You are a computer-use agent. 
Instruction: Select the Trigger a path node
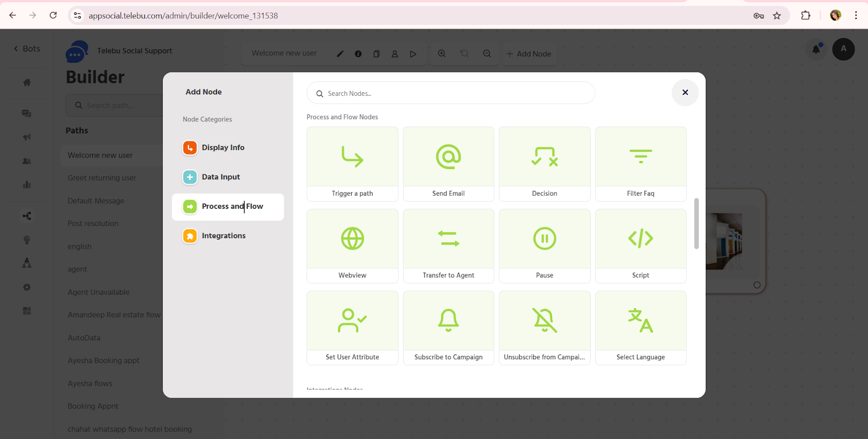tap(352, 164)
